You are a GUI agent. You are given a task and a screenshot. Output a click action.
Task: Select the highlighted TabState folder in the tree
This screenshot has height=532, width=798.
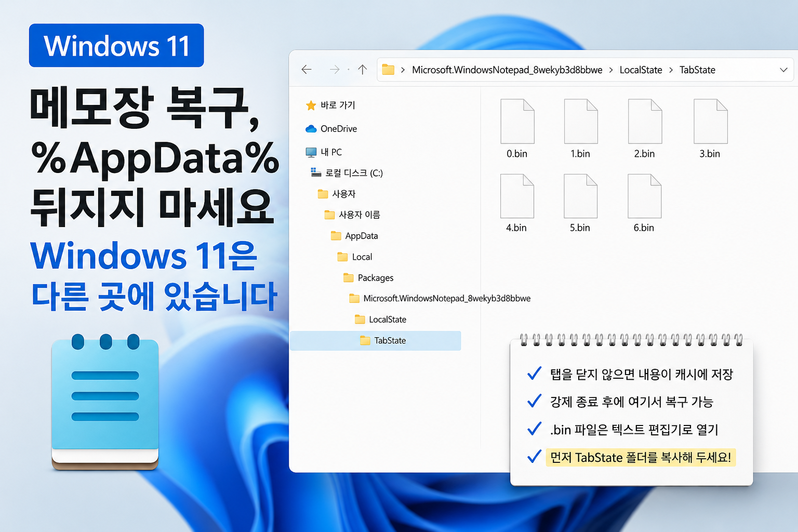(375, 341)
